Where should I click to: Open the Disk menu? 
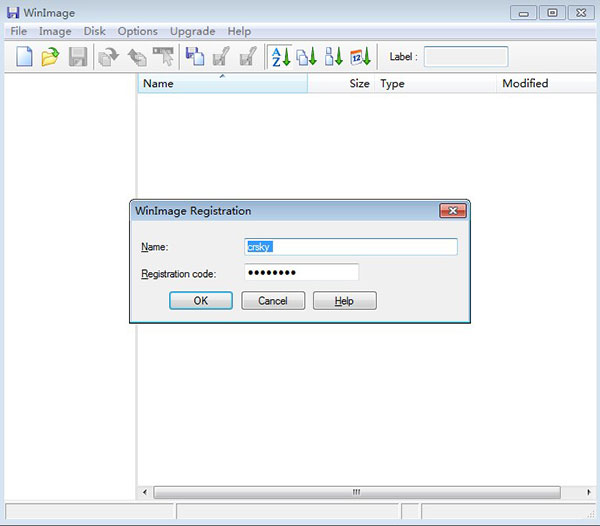tap(95, 31)
